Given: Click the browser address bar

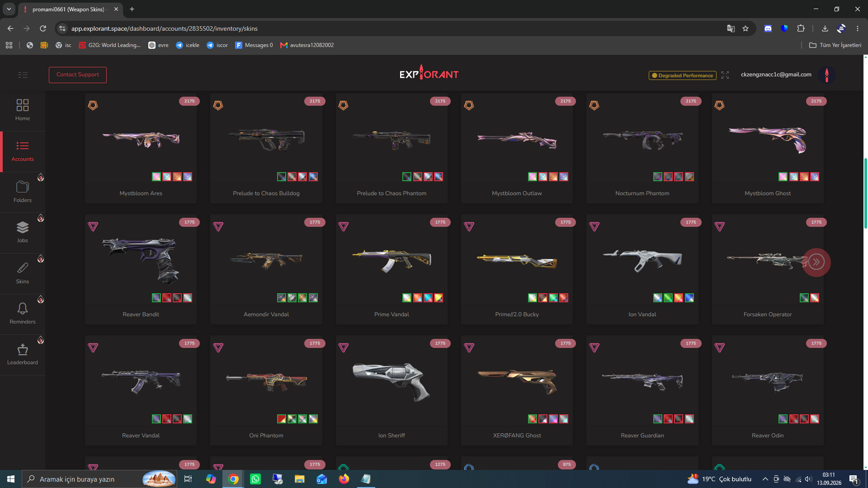Looking at the screenshot, I should pyautogui.click(x=393, y=28).
